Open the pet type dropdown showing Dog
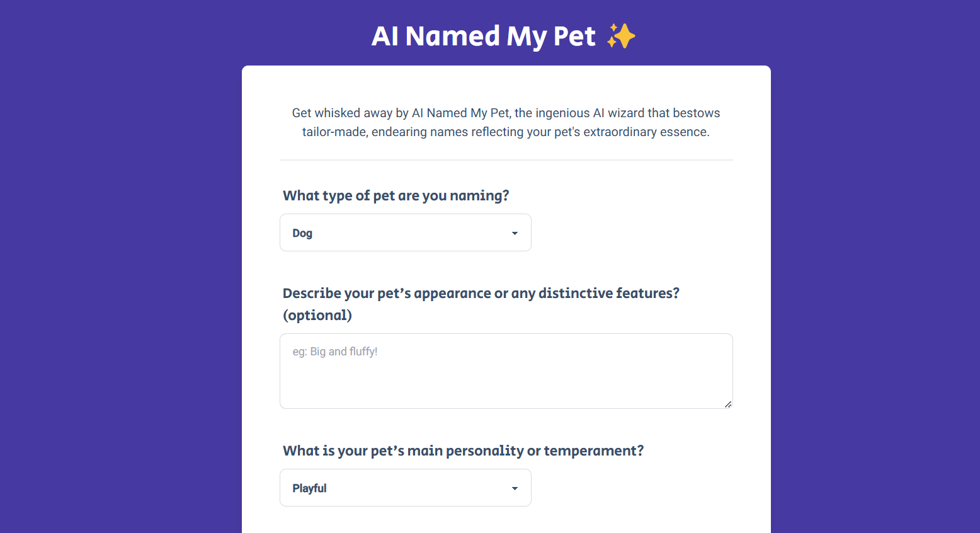980x533 pixels. click(405, 233)
